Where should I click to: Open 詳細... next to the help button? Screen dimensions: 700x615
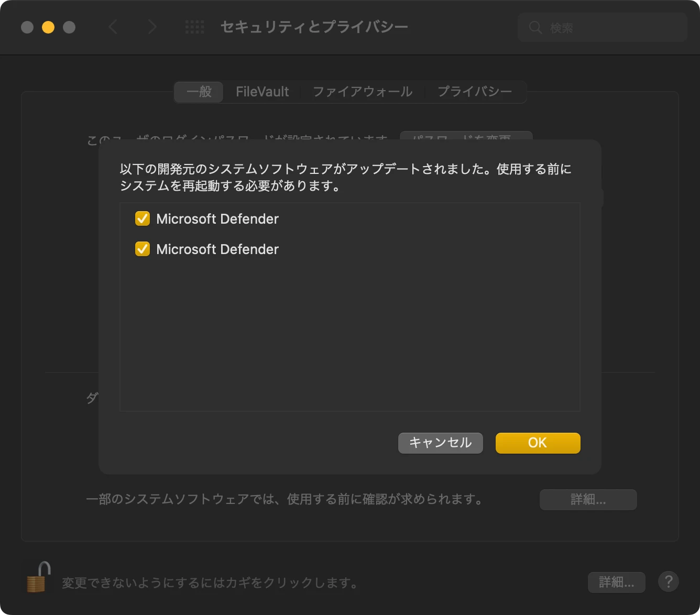pos(616,582)
